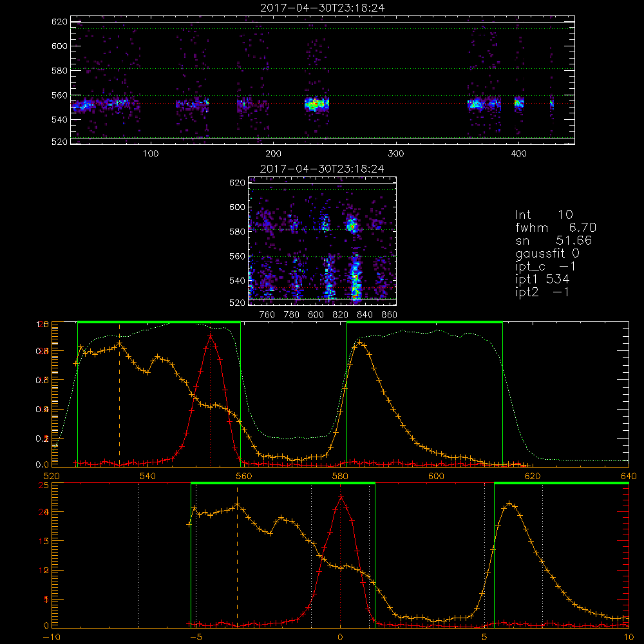This screenshot has height=644, width=644.
Task: Click x-axis label 780 of middle image
Action: (x=292, y=315)
